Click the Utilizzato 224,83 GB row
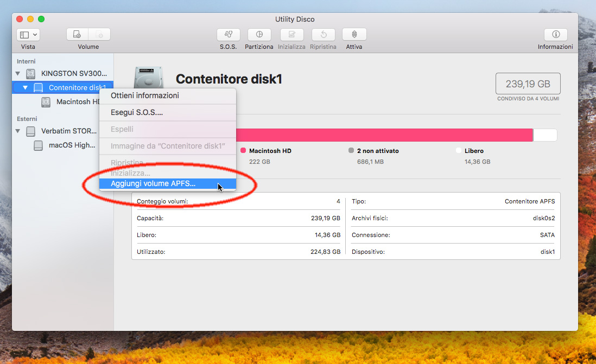The image size is (596, 364). tap(238, 252)
